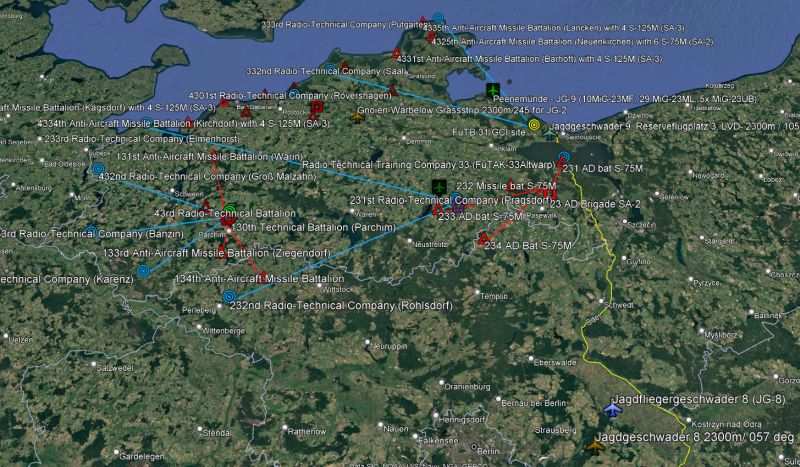Click the '231 AD bat S-75M' label

[603, 168]
